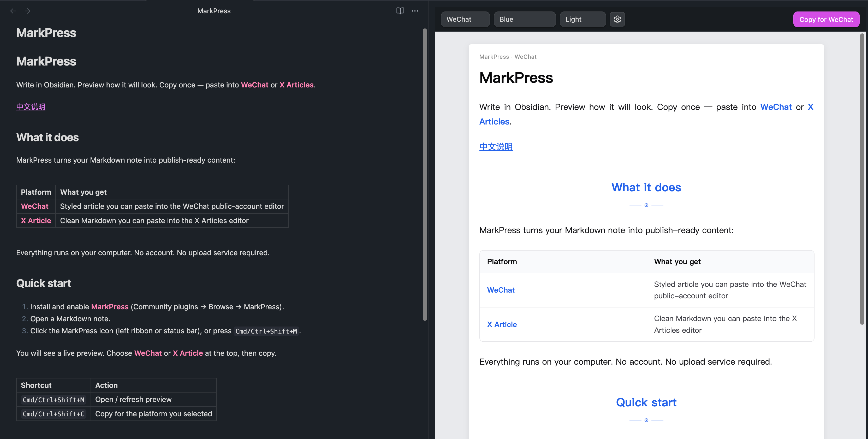This screenshot has height=439, width=868.
Task: Open the Blue color theme dropdown
Action: [x=525, y=19]
